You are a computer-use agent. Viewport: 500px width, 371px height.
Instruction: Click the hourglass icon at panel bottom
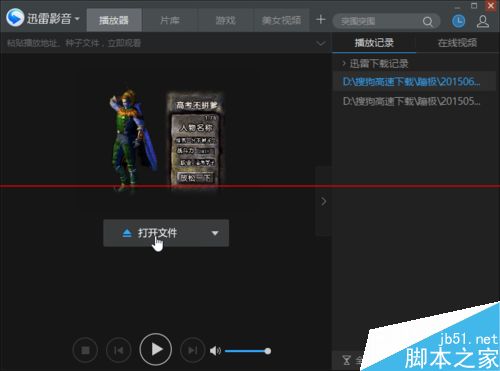[347, 360]
